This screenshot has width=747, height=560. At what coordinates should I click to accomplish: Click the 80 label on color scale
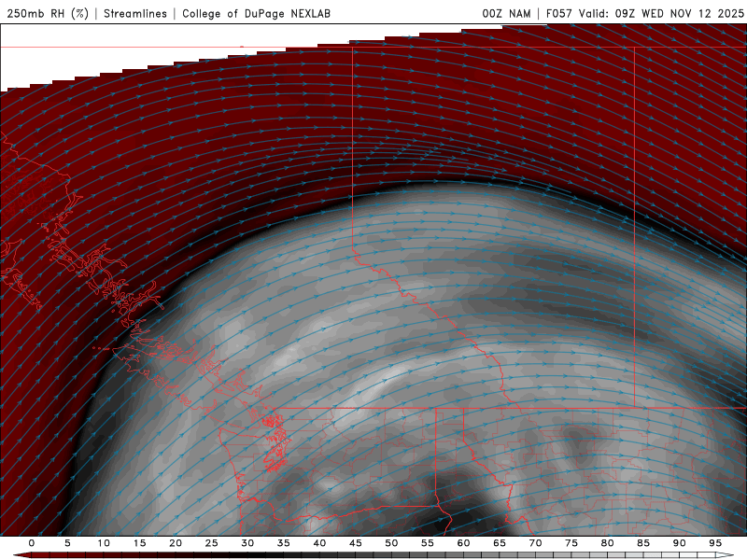[x=608, y=543]
